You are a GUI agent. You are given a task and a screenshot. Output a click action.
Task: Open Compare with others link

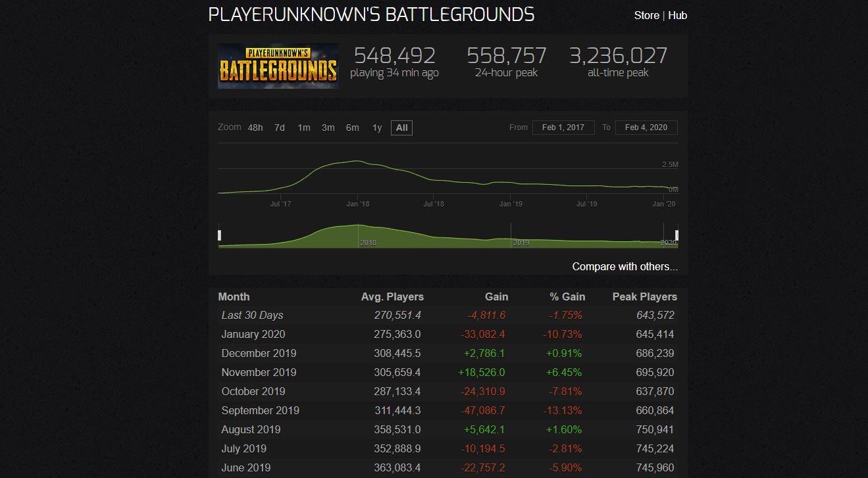tap(625, 266)
